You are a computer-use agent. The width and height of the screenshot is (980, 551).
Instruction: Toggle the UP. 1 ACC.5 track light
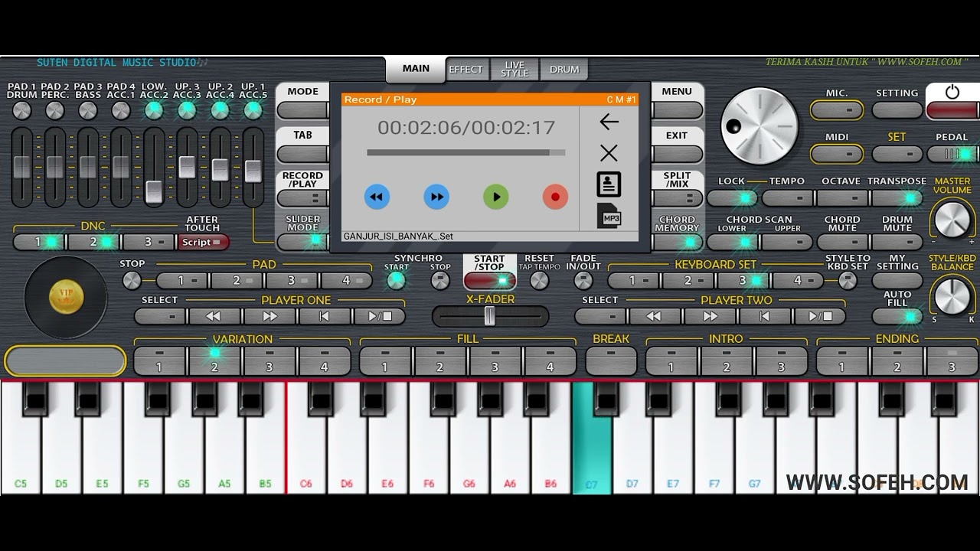tap(253, 110)
